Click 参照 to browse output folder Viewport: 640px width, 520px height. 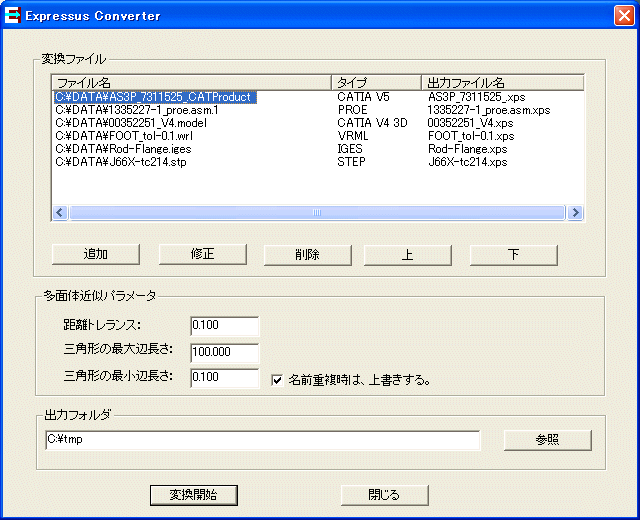[547, 440]
